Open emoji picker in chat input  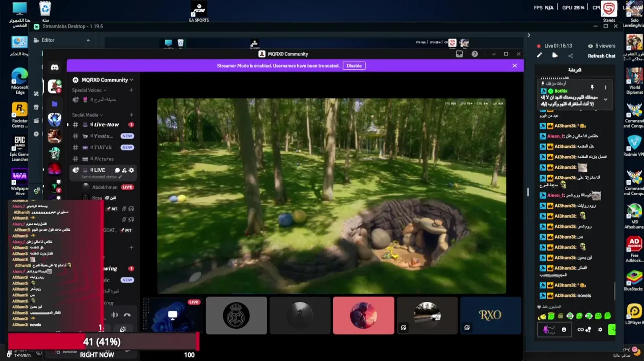[x=564, y=329]
